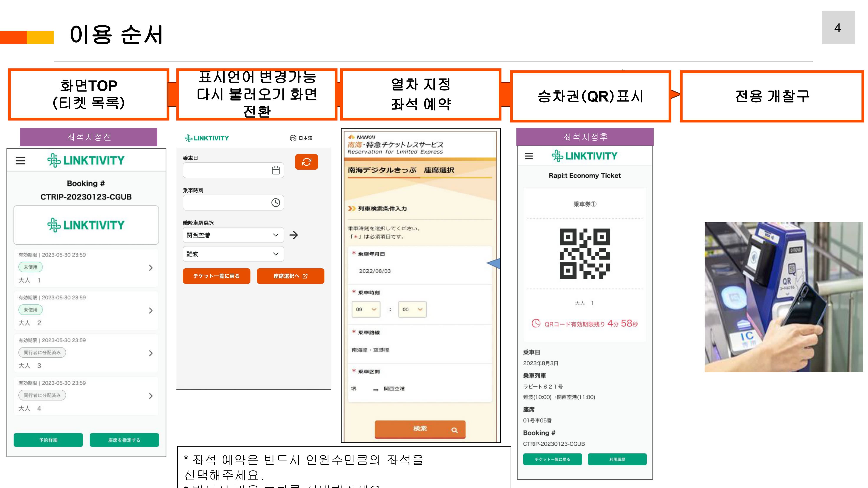
Task: Click the QR code image
Action: [585, 254]
